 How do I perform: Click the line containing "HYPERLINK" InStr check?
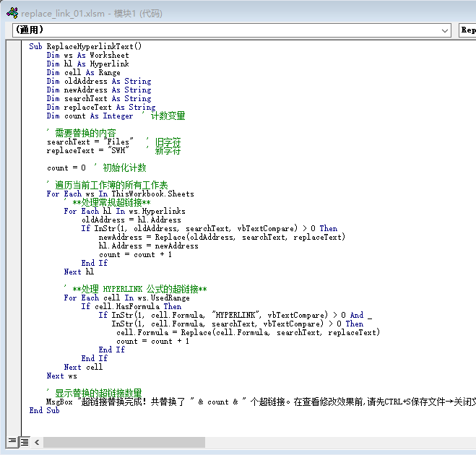[235, 315]
